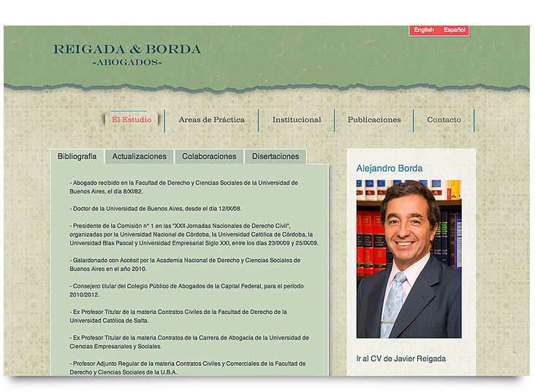Switch to the Disertaciones tab

276,156
